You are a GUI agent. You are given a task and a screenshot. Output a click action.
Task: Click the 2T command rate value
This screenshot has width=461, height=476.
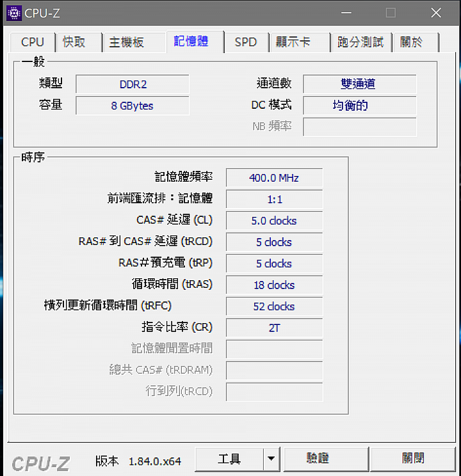(x=274, y=328)
